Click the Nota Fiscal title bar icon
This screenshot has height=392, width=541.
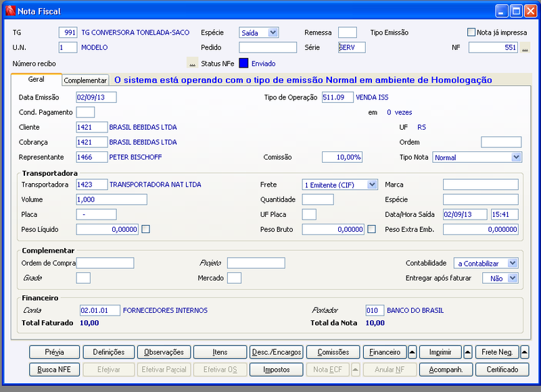[x=9, y=10]
